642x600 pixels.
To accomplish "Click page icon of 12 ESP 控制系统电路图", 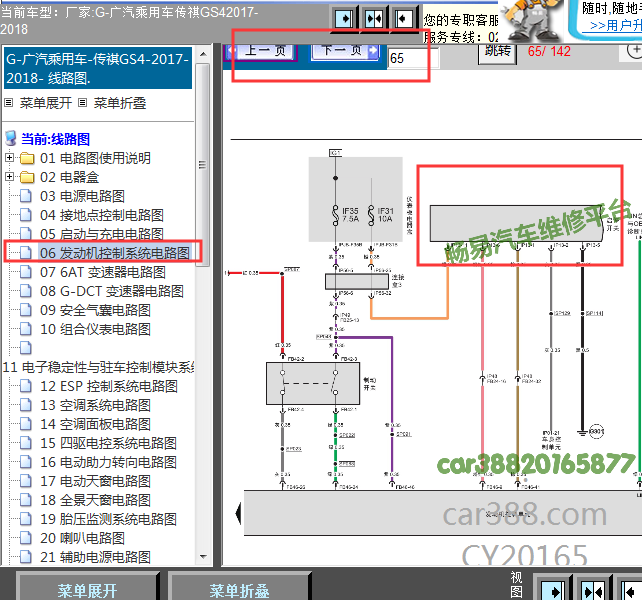I will tap(26, 386).
